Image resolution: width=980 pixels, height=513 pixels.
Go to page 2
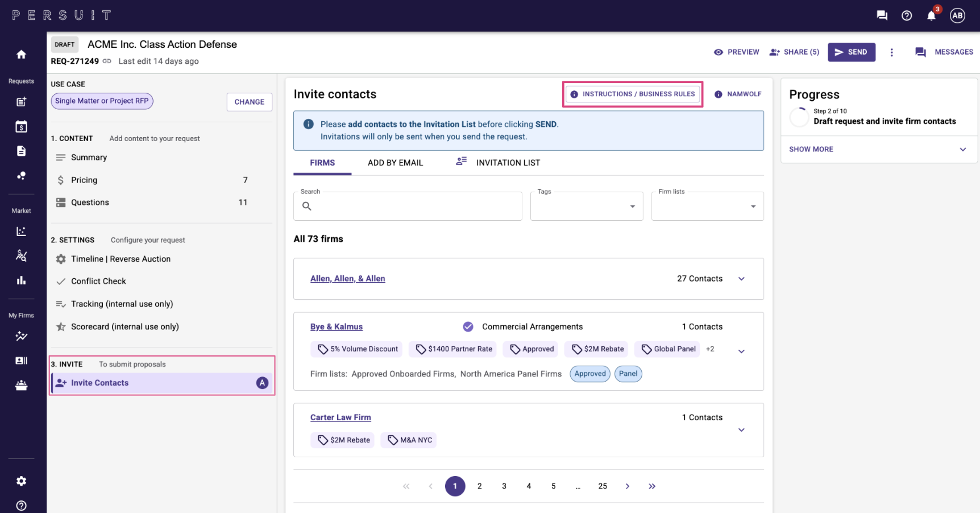click(x=480, y=486)
